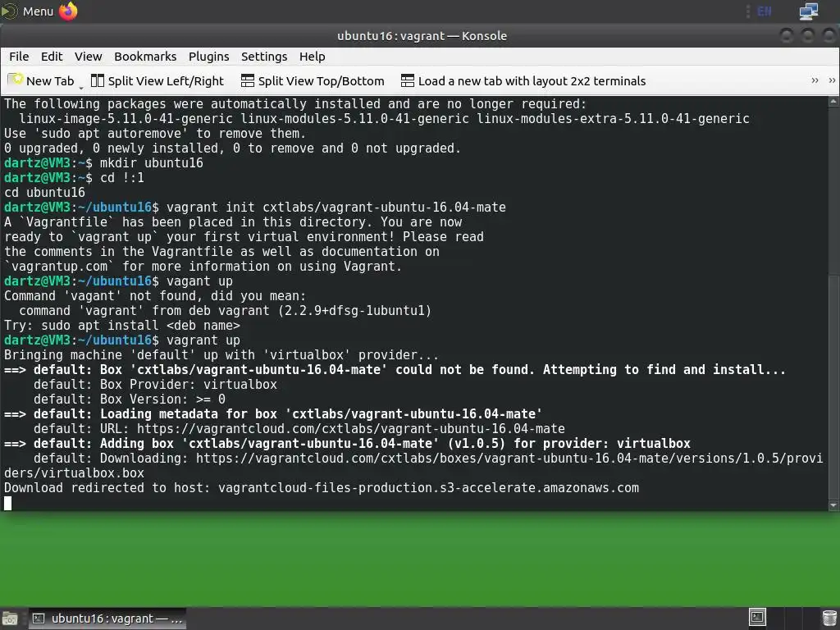
Task: Click Split View Left/Right
Action: coord(157,81)
